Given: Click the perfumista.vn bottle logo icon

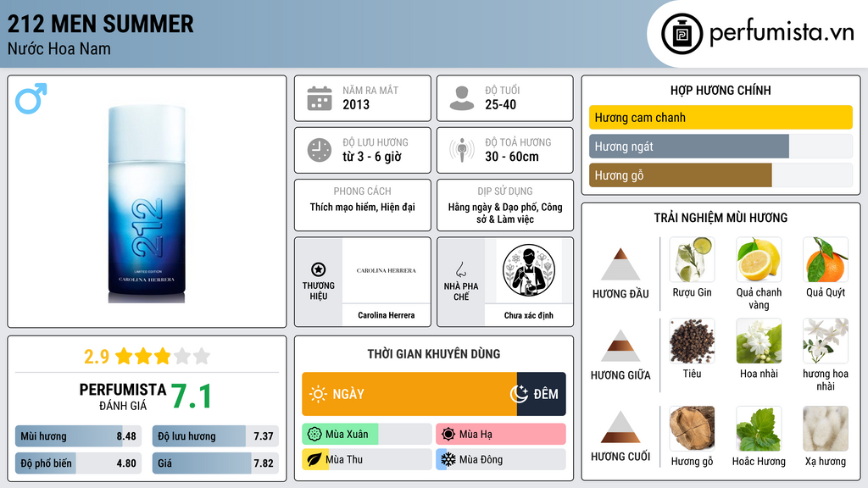Looking at the screenshot, I should pos(682,34).
